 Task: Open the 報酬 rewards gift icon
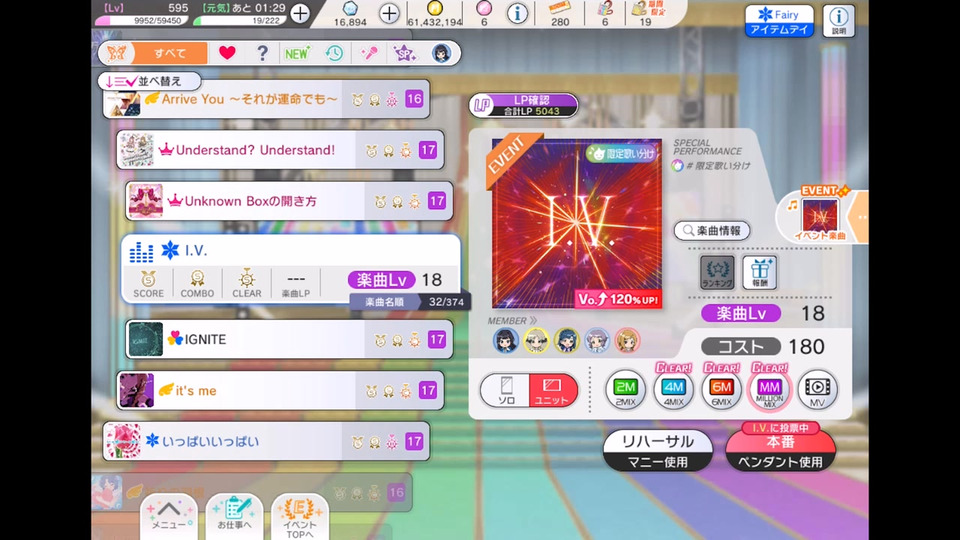760,272
